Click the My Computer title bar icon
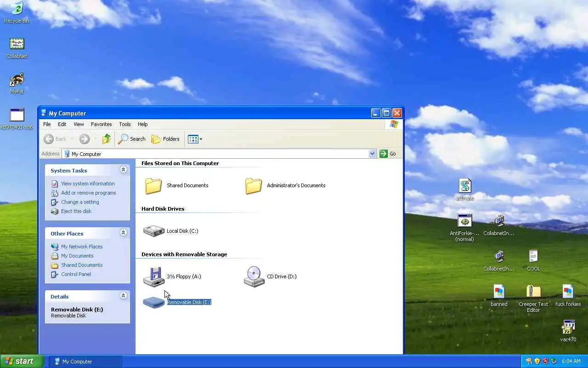Image resolution: width=588 pixels, height=368 pixels. 44,113
